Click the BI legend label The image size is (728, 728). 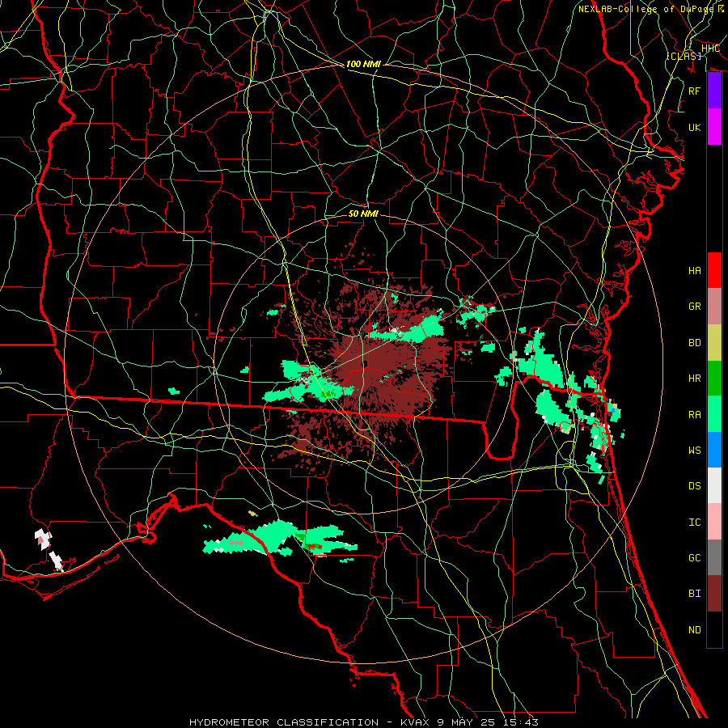coord(695,594)
